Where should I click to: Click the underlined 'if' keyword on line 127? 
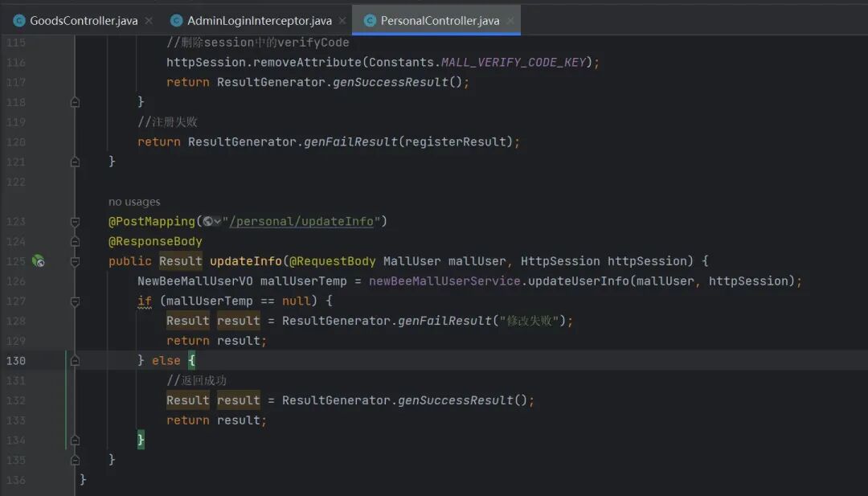(x=145, y=301)
